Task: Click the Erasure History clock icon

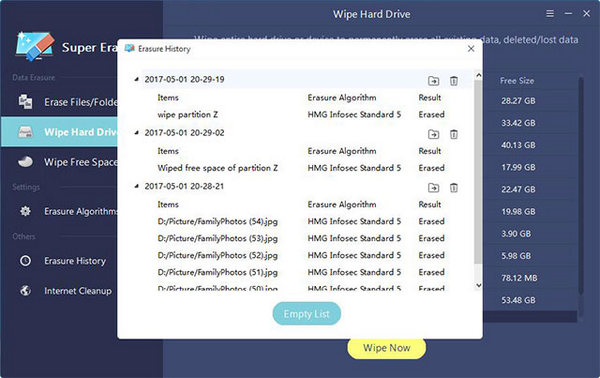Action: (x=25, y=261)
